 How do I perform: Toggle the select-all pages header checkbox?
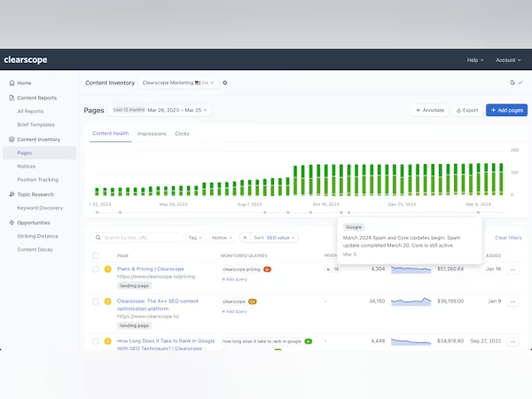[96, 255]
